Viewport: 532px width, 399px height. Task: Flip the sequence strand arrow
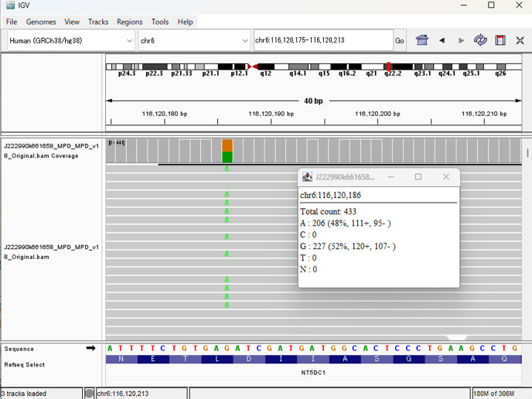90,349
